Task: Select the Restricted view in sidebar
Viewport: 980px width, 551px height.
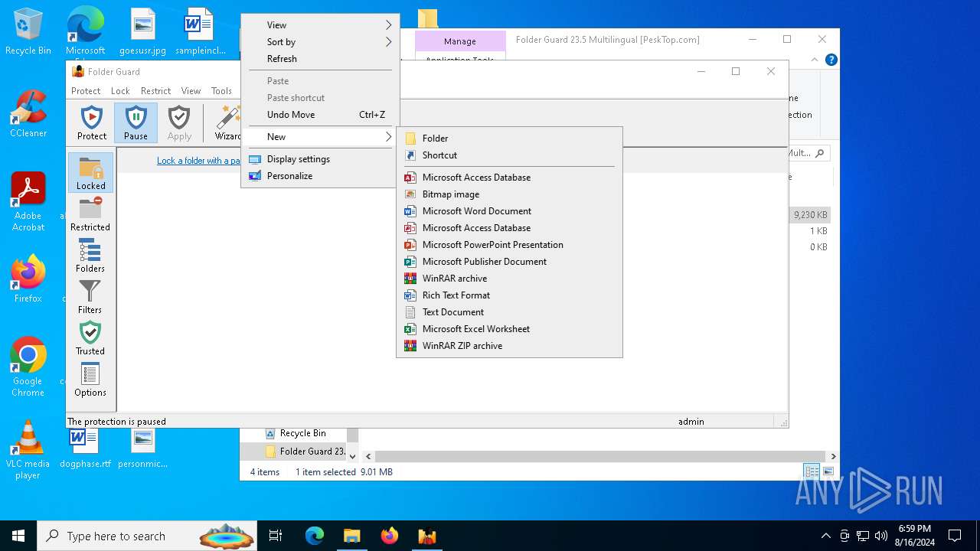Action: pos(90,214)
